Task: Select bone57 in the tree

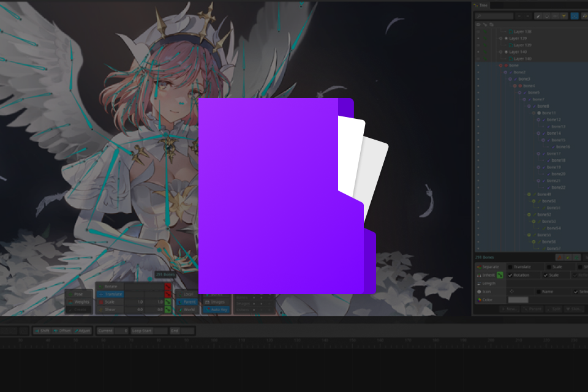Action: (x=554, y=249)
